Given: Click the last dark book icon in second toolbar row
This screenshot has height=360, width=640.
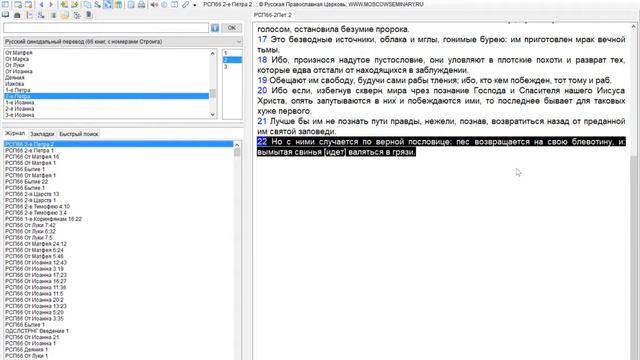Looking at the screenshot, I should tap(89, 15).
